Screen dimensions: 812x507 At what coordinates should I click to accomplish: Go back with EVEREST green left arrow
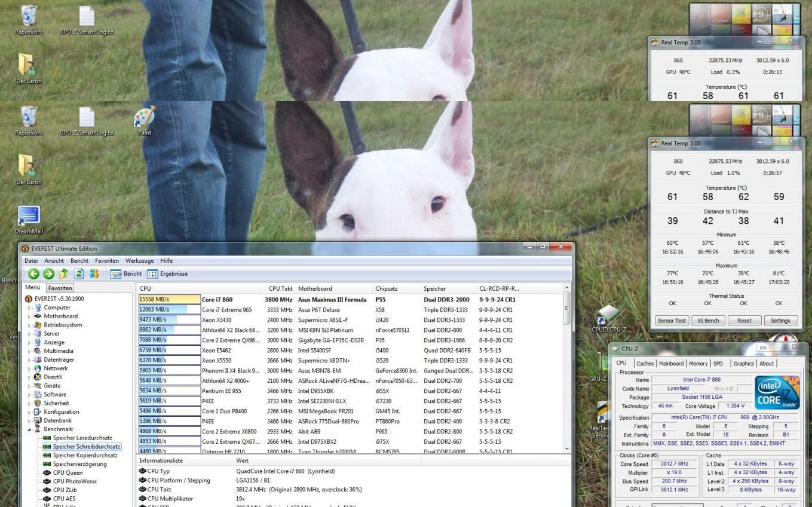tap(33, 274)
